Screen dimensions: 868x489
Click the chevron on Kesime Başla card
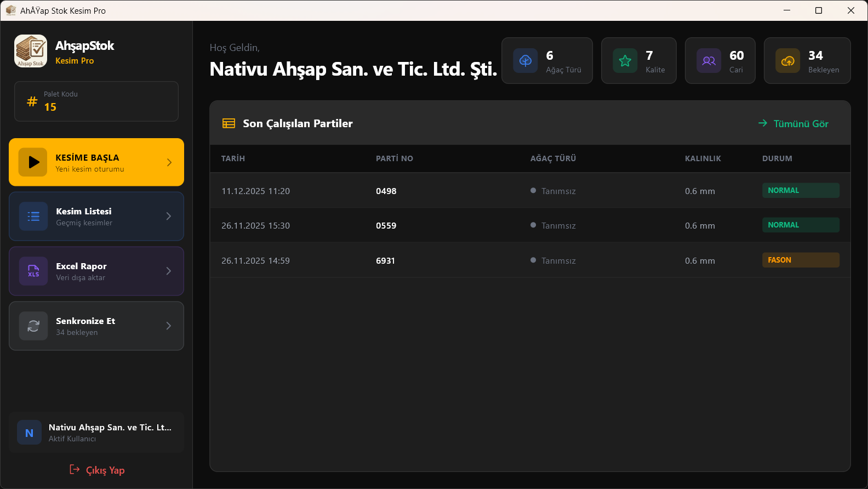coord(169,162)
